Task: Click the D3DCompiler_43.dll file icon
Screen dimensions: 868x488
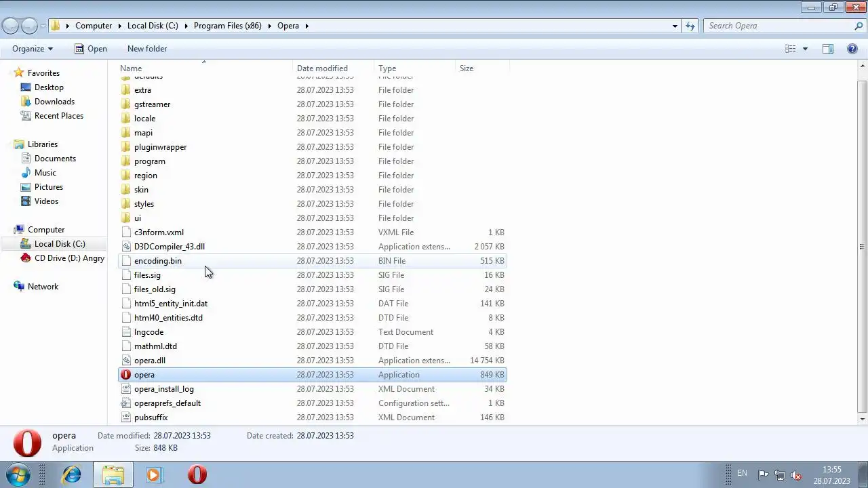Action: 125,247
